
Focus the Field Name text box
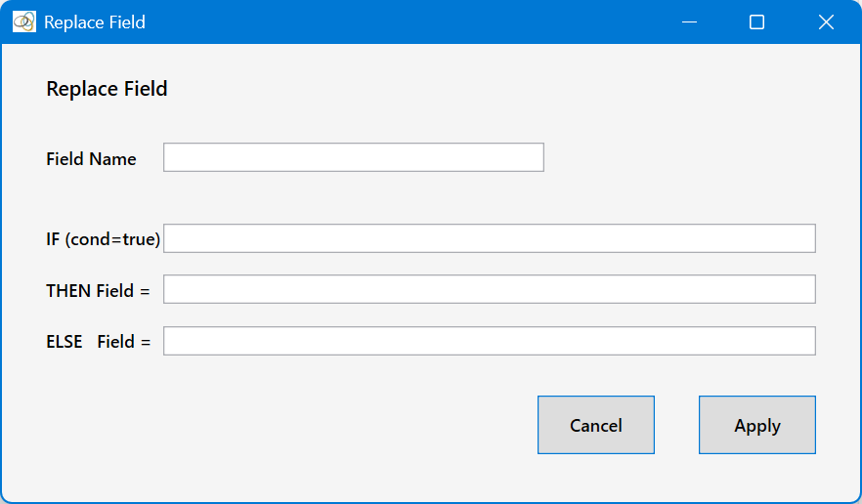(x=354, y=157)
